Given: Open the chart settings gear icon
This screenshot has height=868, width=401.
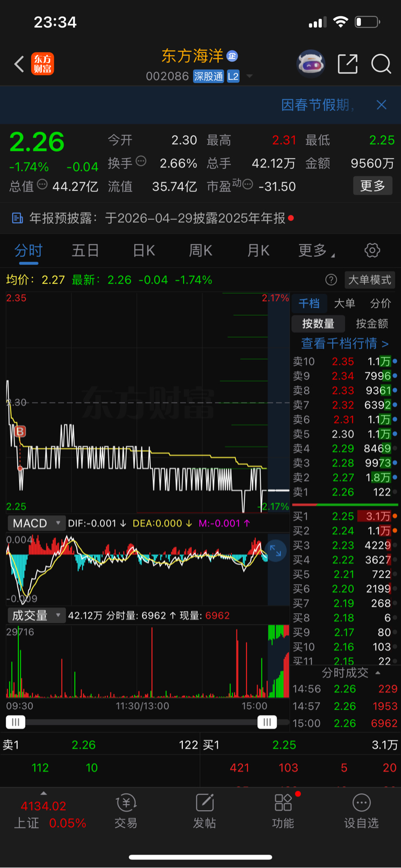Looking at the screenshot, I should point(372,251).
